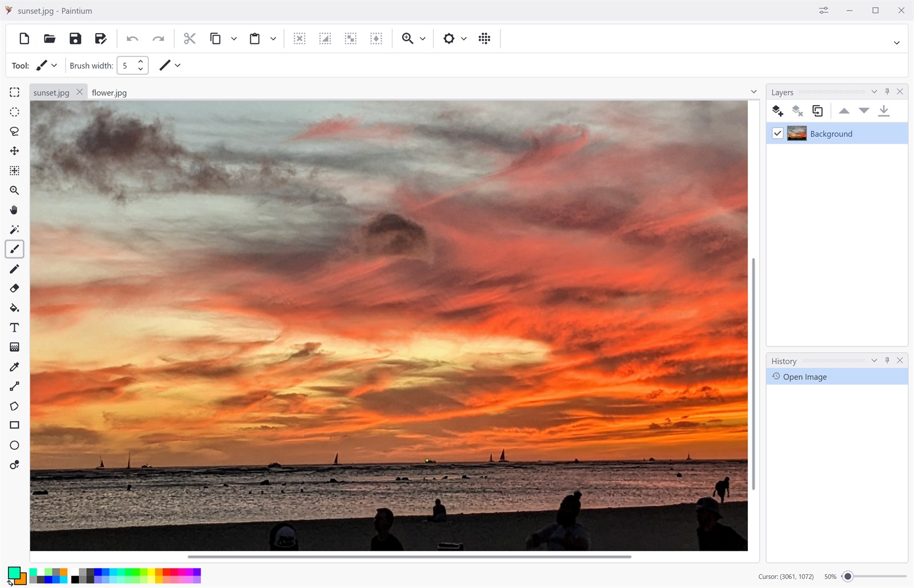This screenshot has height=588, width=914.
Task: Click the Background layer thumbnail
Action: point(797,134)
